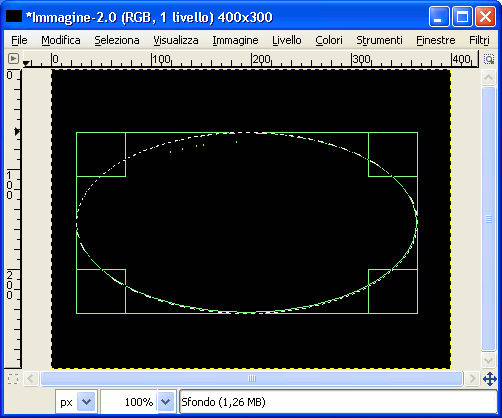Expand the px unit dropdown
The width and height of the screenshot is (502, 418).
(x=87, y=402)
